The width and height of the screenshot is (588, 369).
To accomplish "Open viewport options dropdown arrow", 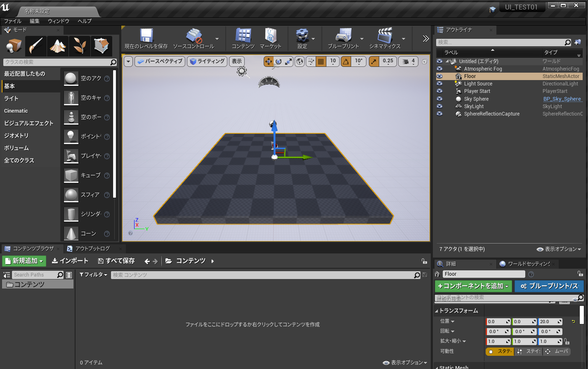I will (x=128, y=61).
